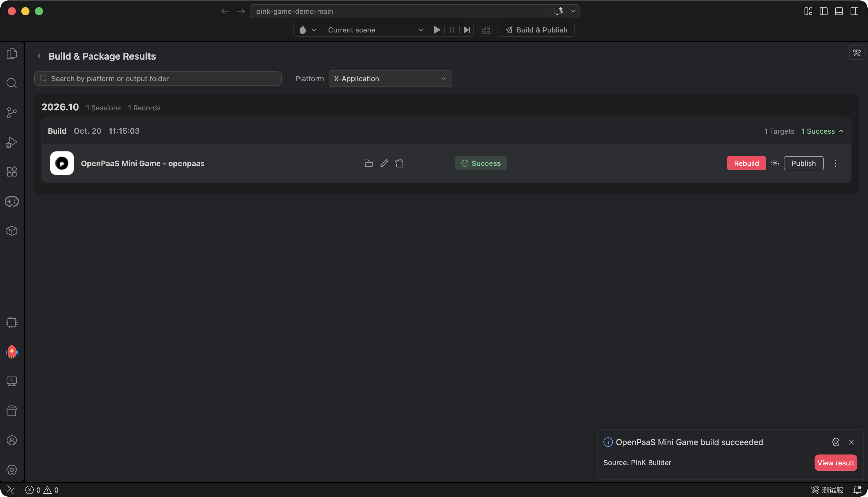This screenshot has height=497, width=868.
Task: Toggle the bottom panel layout
Action: [839, 11]
